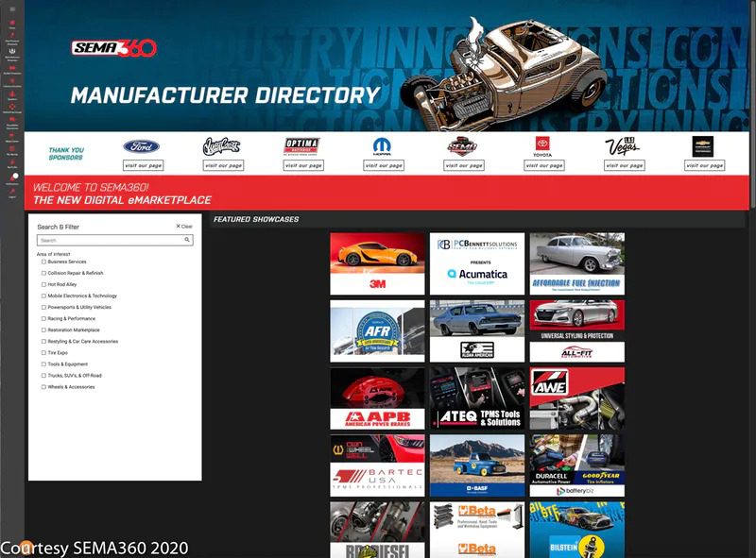Click the Ford sponsor logo

[141, 146]
